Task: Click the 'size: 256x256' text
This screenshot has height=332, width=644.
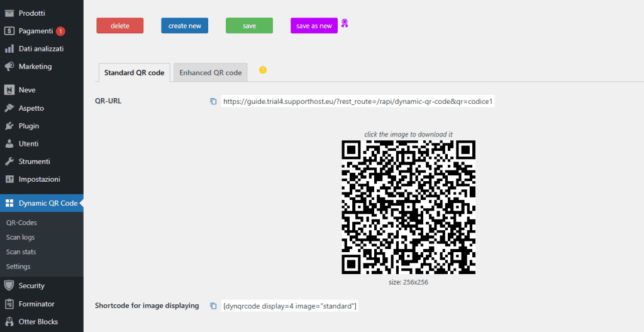Action: 408,282
